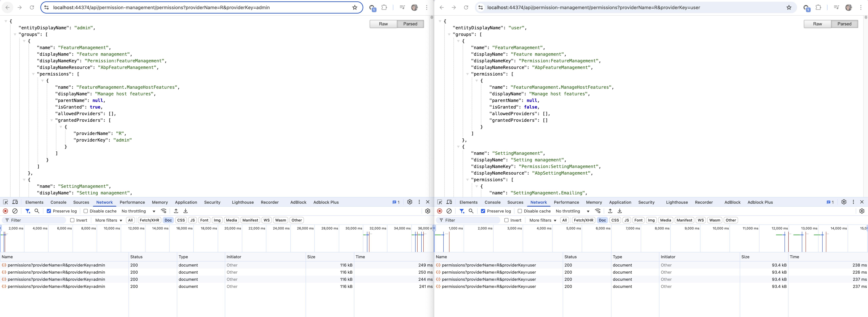Select Fetch/XHR filter in right DevTools
This screenshot has width=868, height=317.
(x=583, y=220)
